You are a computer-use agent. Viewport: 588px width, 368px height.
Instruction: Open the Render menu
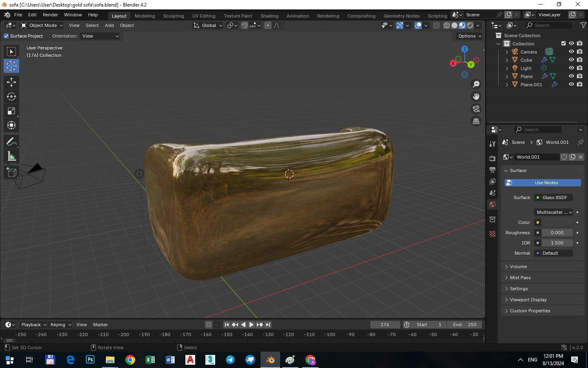point(50,15)
